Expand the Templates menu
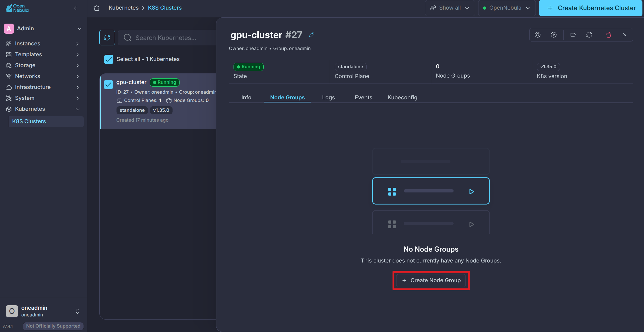 (x=43, y=54)
